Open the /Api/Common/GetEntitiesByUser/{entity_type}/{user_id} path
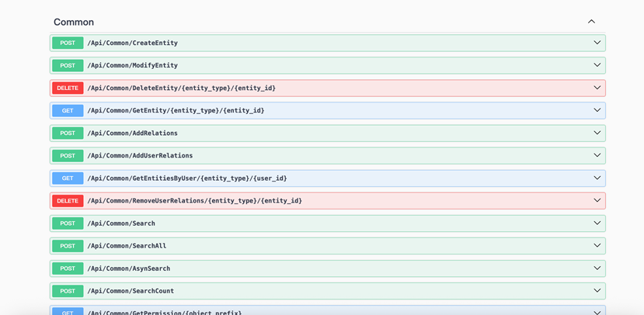Image resolution: width=644 pixels, height=315 pixels. [187, 178]
